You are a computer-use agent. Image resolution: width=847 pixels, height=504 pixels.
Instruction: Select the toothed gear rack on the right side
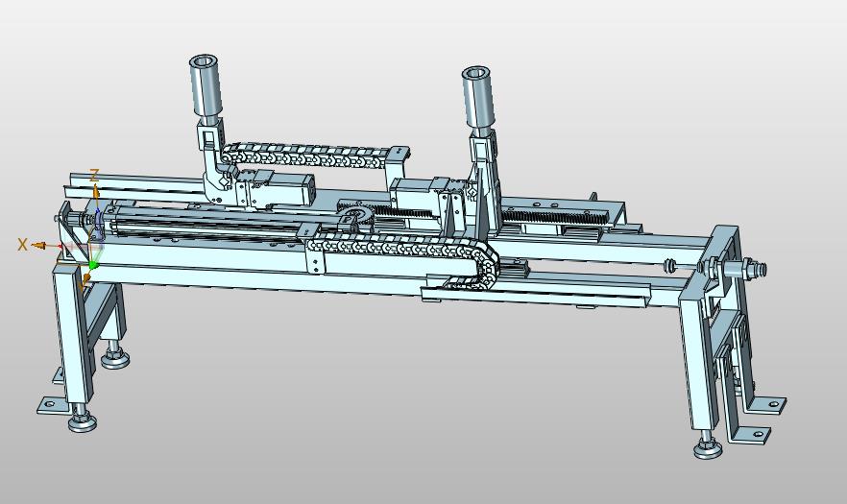pos(556,216)
